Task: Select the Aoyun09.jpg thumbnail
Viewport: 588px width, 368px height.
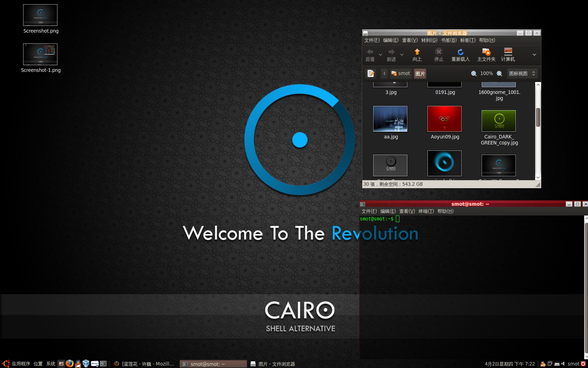Action: click(x=444, y=119)
